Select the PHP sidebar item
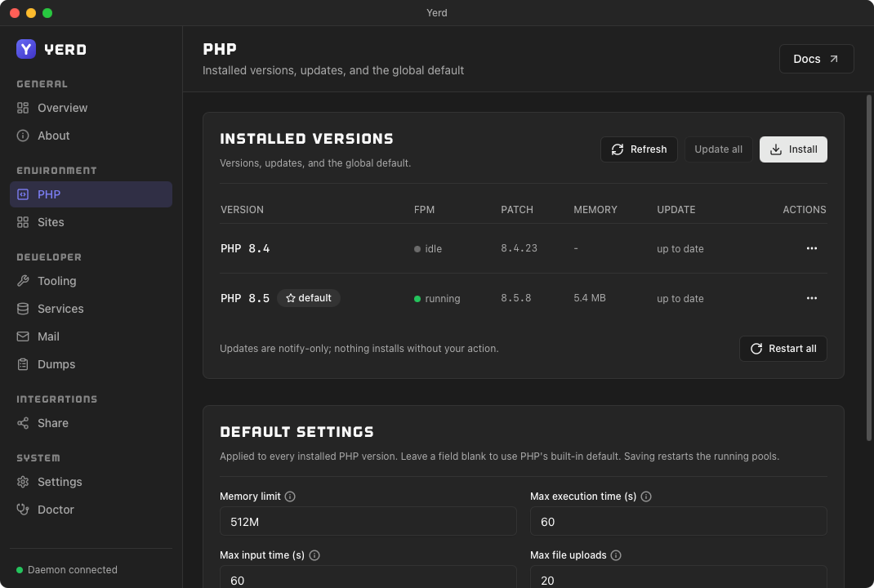The image size is (874, 588). [91, 194]
